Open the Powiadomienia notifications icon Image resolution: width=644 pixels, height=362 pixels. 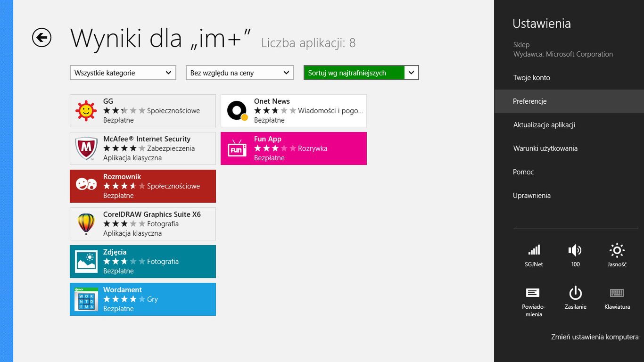533,293
